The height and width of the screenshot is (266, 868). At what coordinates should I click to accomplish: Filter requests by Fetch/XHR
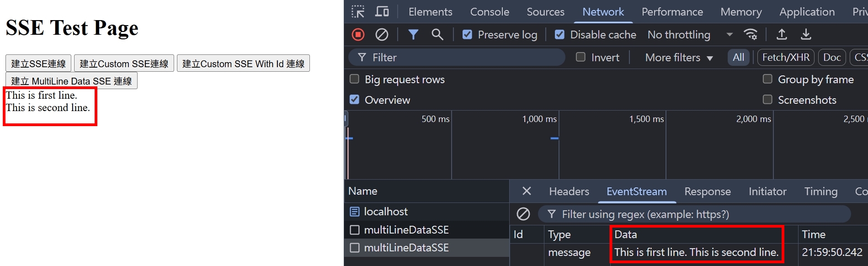pos(786,57)
